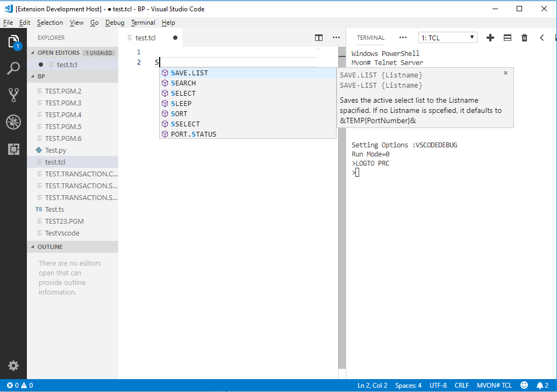Change encoding via UTF-8 status
557x392 pixels.
[438, 385]
